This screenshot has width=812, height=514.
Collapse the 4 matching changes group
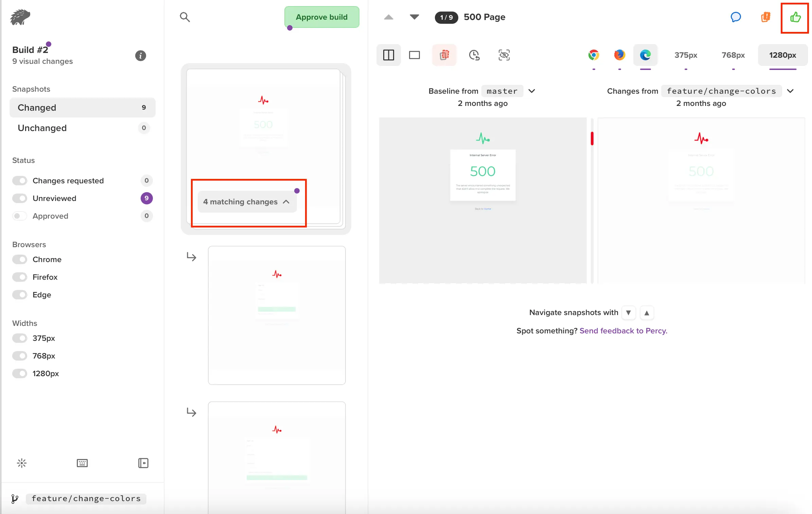(x=247, y=202)
